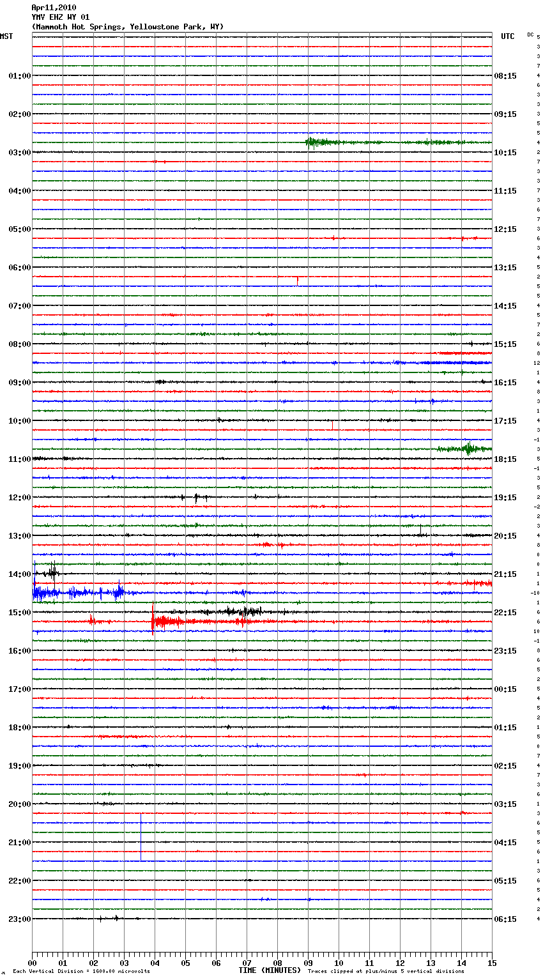Select the blue burst trace after 14:00 MST

click(x=80, y=593)
